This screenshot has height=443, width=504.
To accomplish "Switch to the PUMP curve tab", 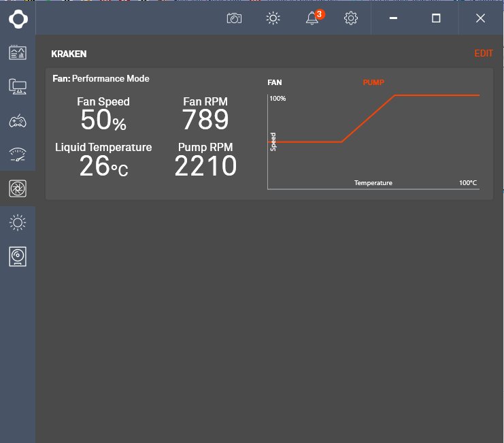I will 373,82.
